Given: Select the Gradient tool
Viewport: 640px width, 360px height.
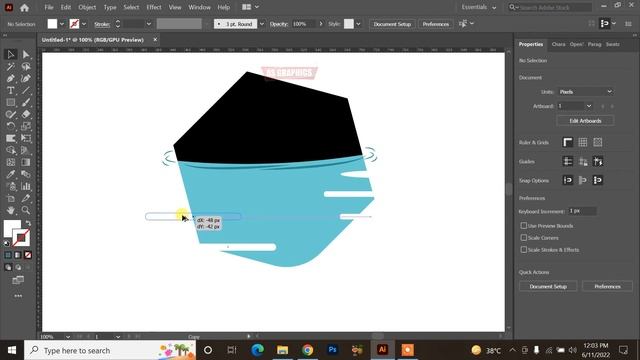Looking at the screenshot, I should 26,162.
